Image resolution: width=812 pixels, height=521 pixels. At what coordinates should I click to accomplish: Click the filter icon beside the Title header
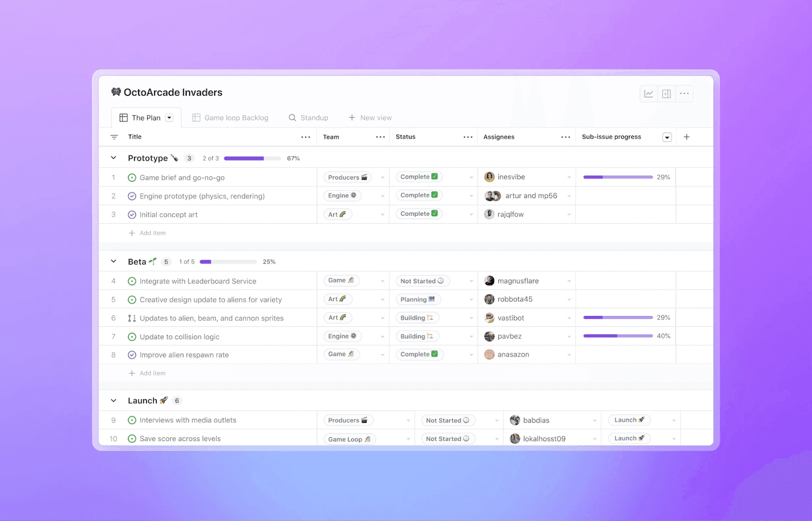coord(114,137)
